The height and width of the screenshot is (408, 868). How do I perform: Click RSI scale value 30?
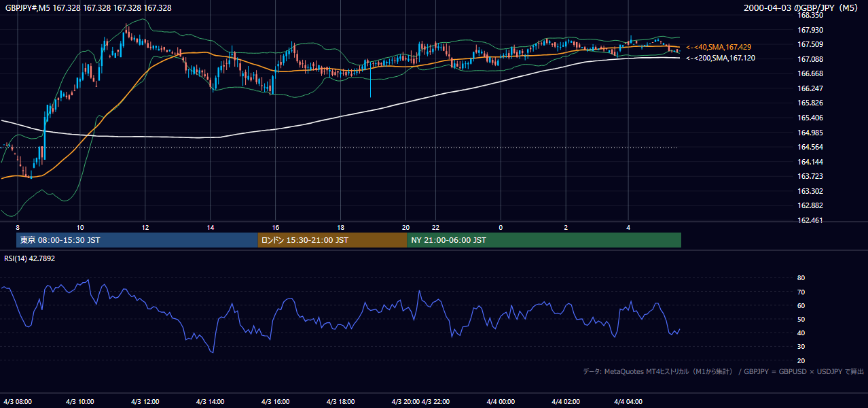tap(801, 347)
